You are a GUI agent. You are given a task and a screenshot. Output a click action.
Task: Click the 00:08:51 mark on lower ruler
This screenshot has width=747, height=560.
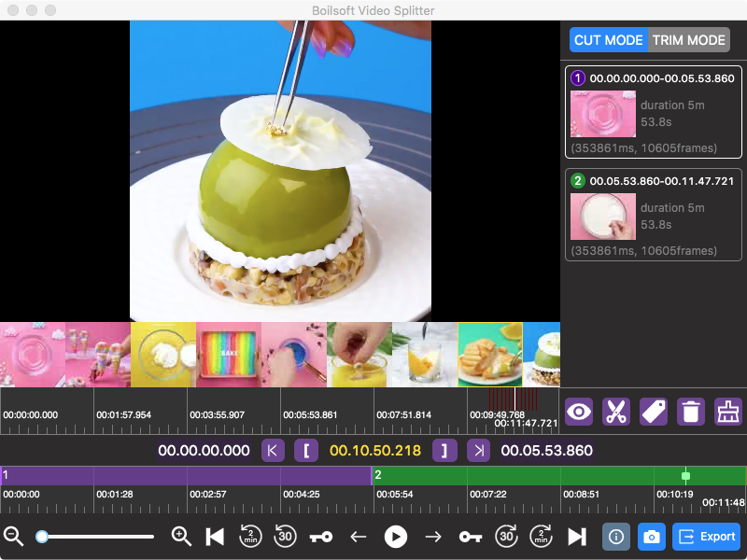(581, 495)
